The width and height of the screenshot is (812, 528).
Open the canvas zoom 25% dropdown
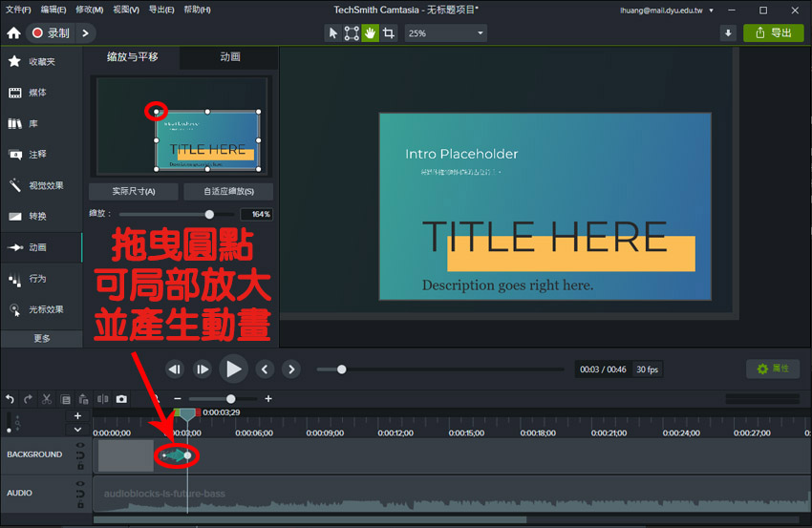[446, 33]
